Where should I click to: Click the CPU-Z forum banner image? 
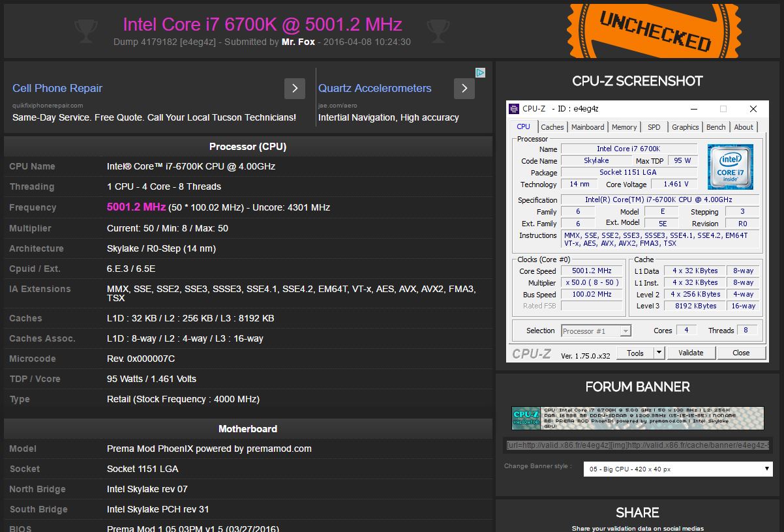(x=637, y=417)
